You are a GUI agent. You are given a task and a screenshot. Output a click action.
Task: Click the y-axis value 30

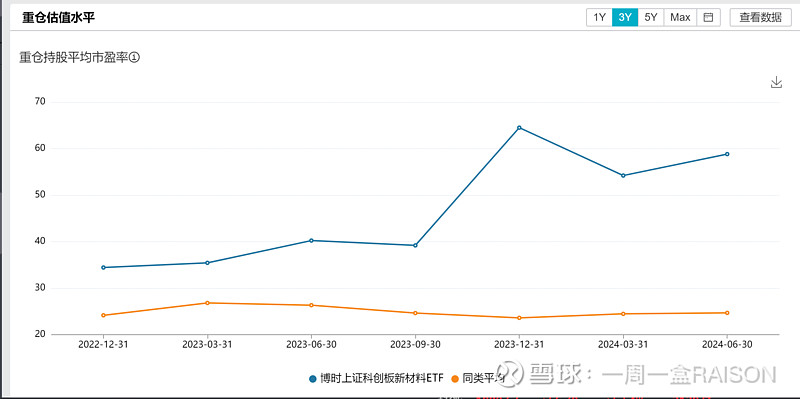tap(40, 288)
